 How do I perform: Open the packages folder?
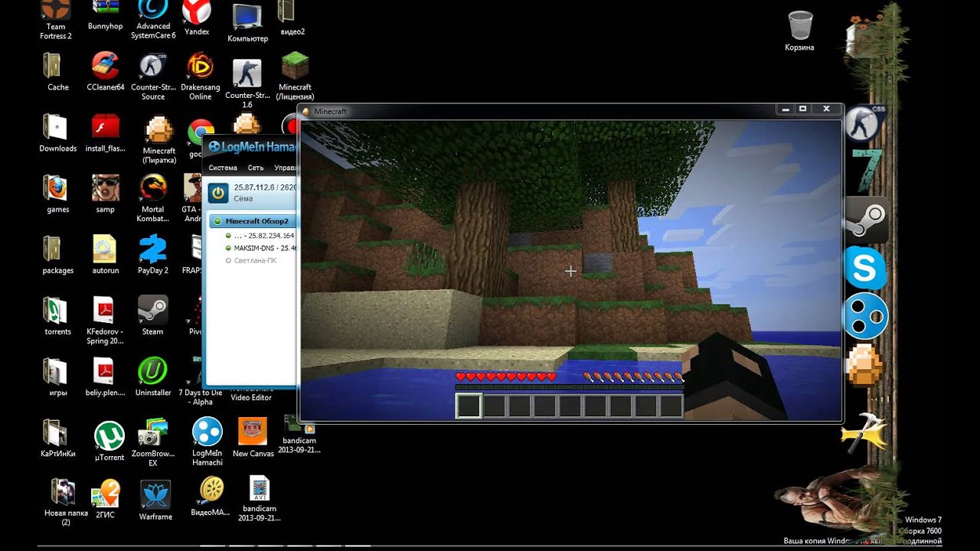pyautogui.click(x=58, y=256)
